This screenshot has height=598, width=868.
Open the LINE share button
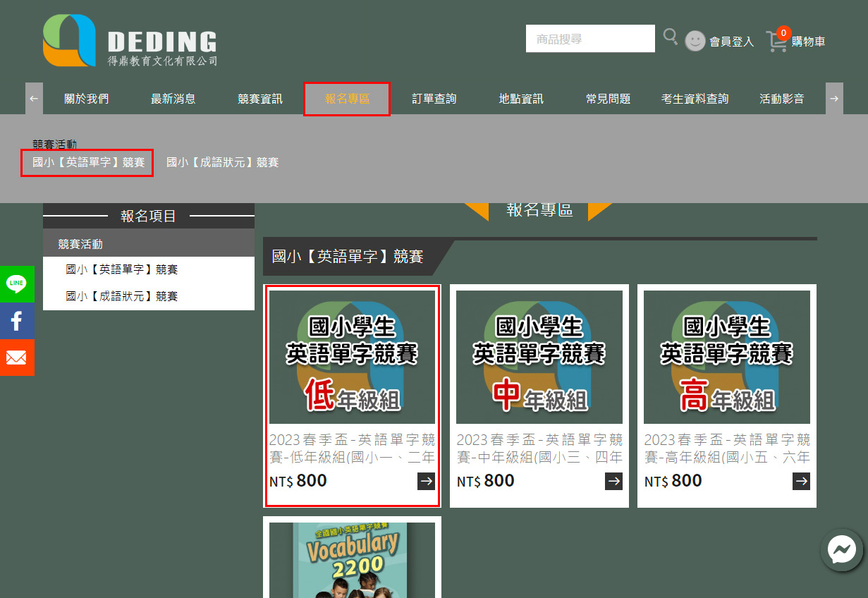17,284
